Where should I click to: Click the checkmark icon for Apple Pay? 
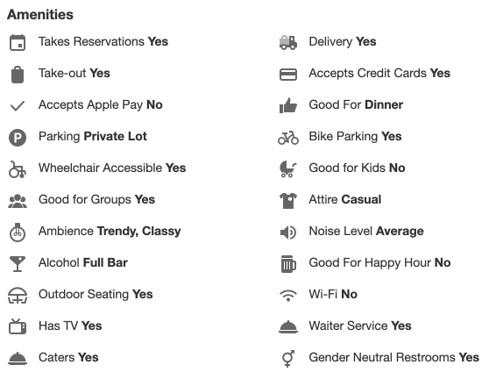(17, 106)
